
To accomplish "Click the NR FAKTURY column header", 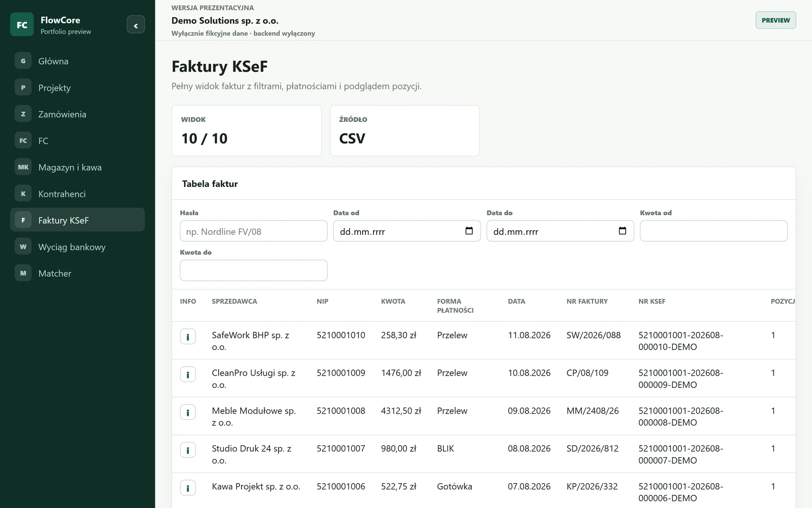I will click(x=587, y=301).
